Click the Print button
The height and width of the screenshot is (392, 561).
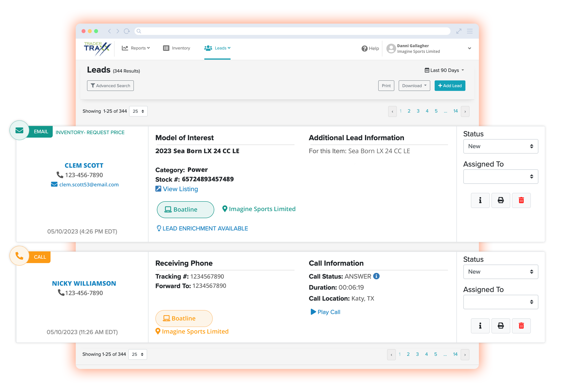(386, 86)
